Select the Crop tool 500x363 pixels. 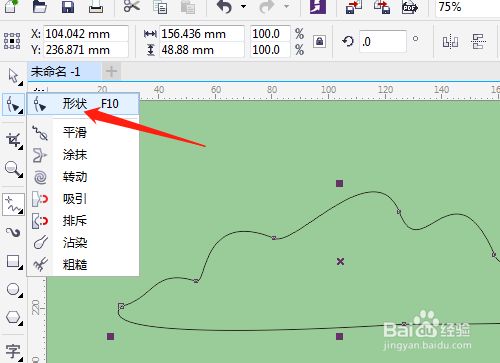point(14,141)
